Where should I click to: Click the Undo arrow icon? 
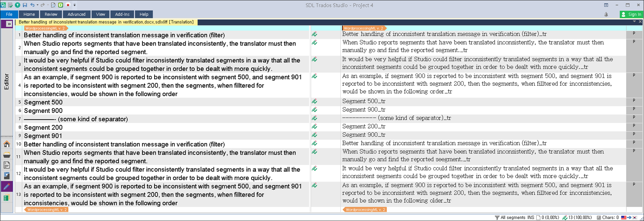click(x=32, y=5)
